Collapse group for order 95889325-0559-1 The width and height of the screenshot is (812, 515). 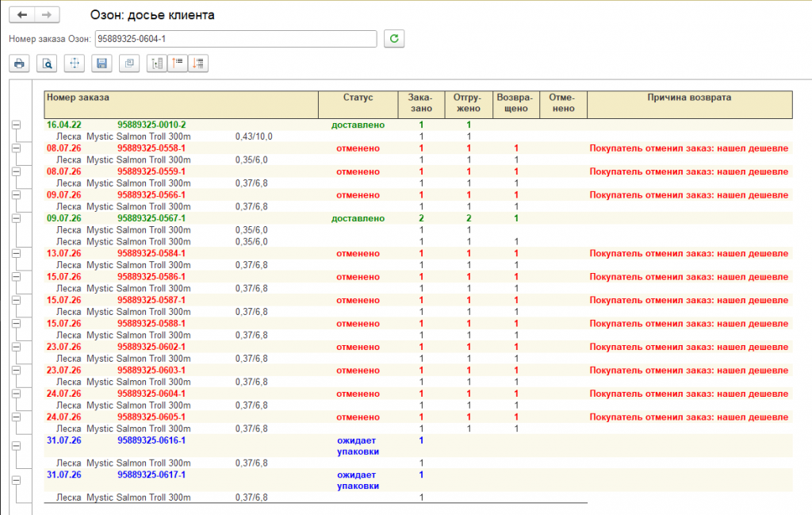coord(17,171)
